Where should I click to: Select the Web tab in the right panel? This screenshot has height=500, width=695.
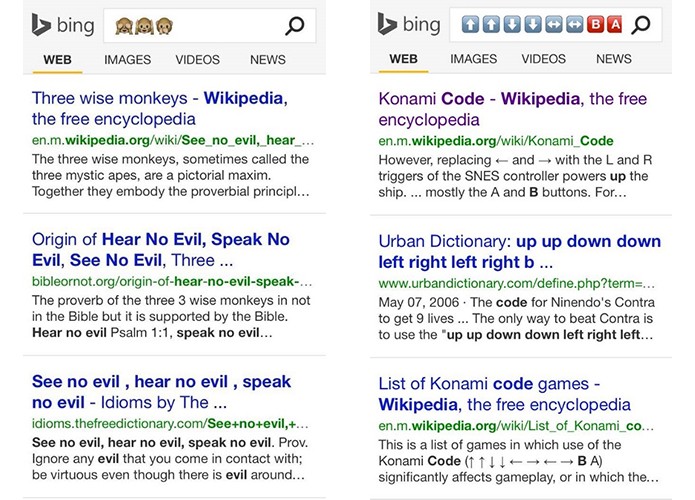403,59
